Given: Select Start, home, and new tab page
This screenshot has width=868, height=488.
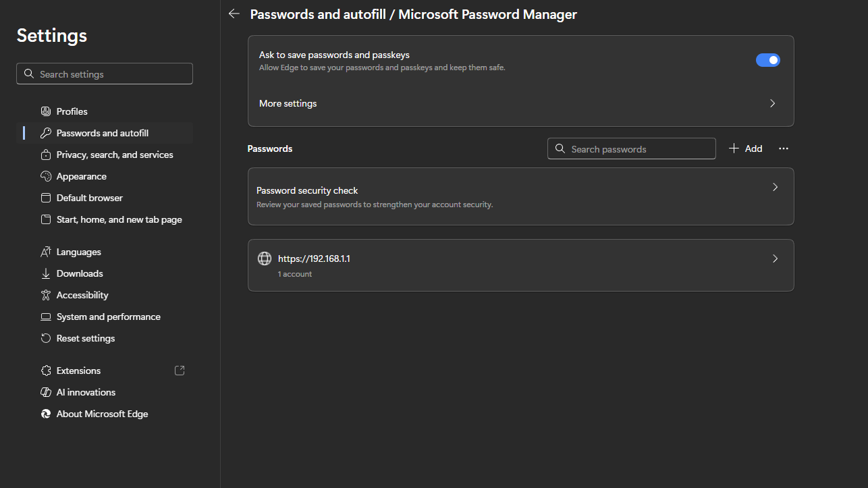Looking at the screenshot, I should pyautogui.click(x=105, y=219).
